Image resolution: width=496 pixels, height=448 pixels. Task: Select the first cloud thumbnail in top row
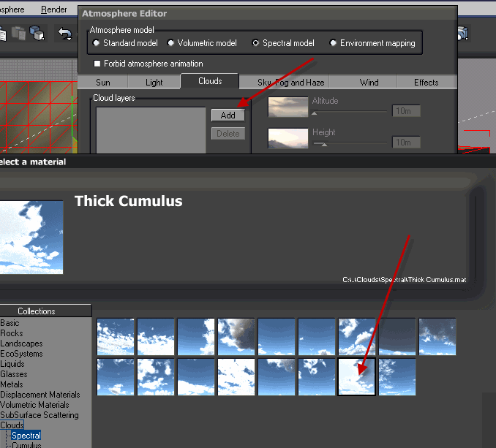tap(116, 337)
